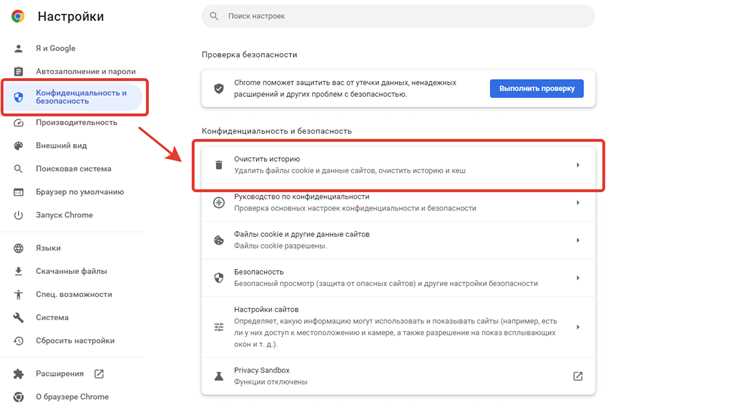Click the Файлы cookie разрешены status text
The width and height of the screenshot is (750, 411).
click(x=280, y=246)
